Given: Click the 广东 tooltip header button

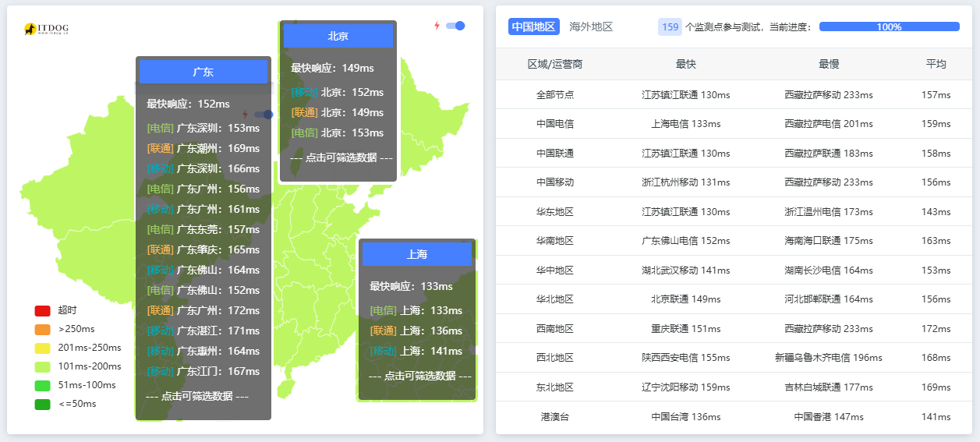Looking at the screenshot, I should click(203, 72).
